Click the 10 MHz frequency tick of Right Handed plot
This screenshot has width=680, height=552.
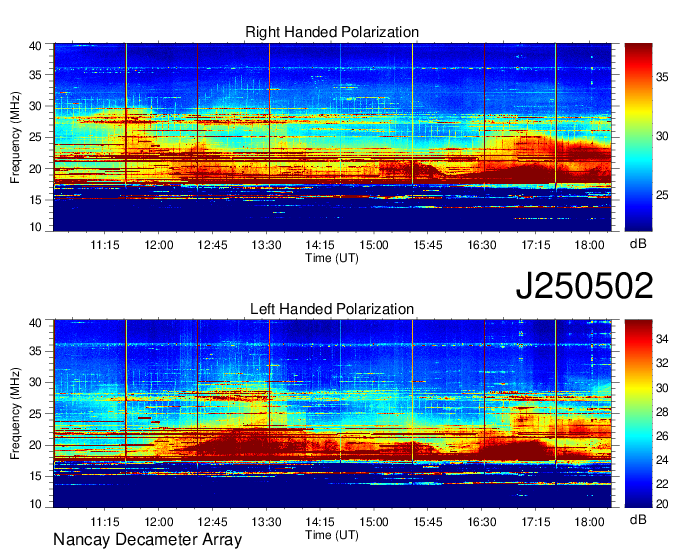pyautogui.click(x=35, y=227)
